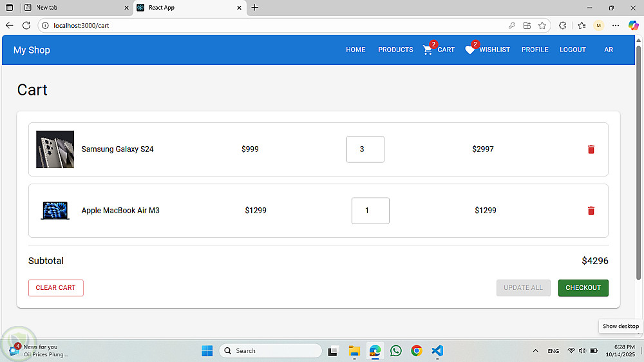The height and width of the screenshot is (362, 644).
Task: Open the favorites list icon
Action: 582,26
